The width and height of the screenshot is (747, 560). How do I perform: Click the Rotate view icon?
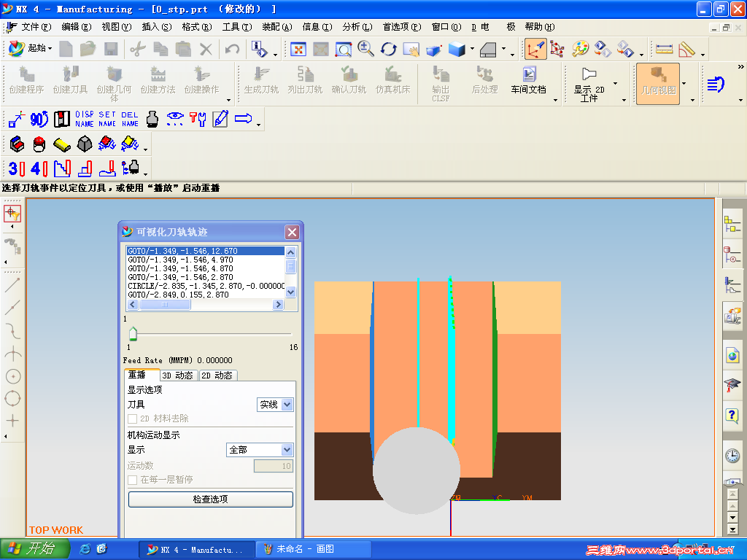[388, 49]
